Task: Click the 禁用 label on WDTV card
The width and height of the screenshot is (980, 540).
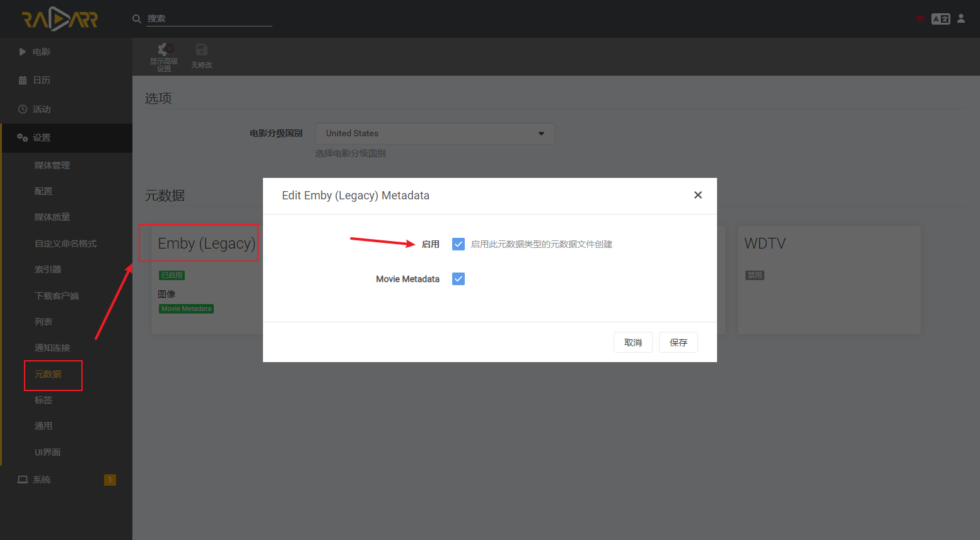Action: [754, 275]
